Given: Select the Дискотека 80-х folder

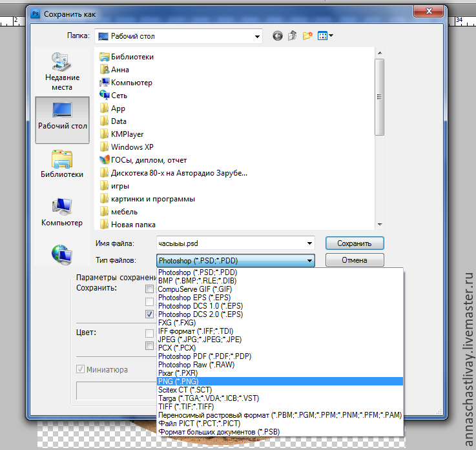Looking at the screenshot, I should point(173,173).
